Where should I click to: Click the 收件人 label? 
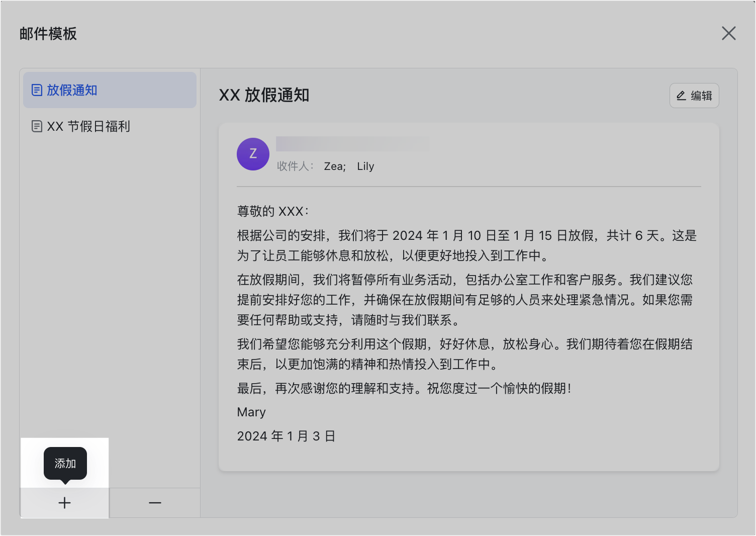coord(295,166)
